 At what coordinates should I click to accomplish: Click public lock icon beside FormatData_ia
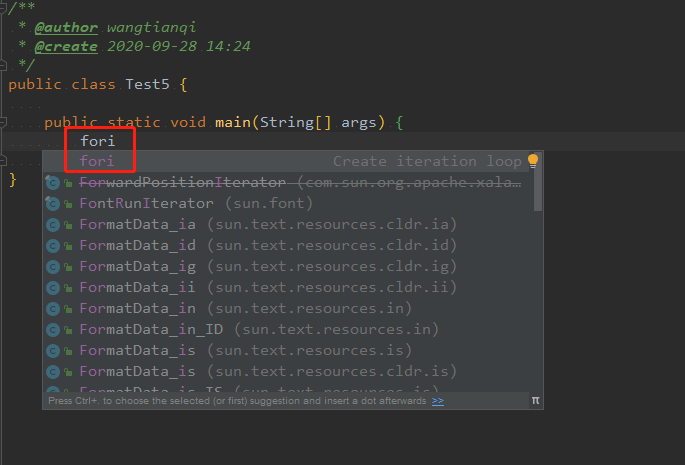[x=68, y=225]
